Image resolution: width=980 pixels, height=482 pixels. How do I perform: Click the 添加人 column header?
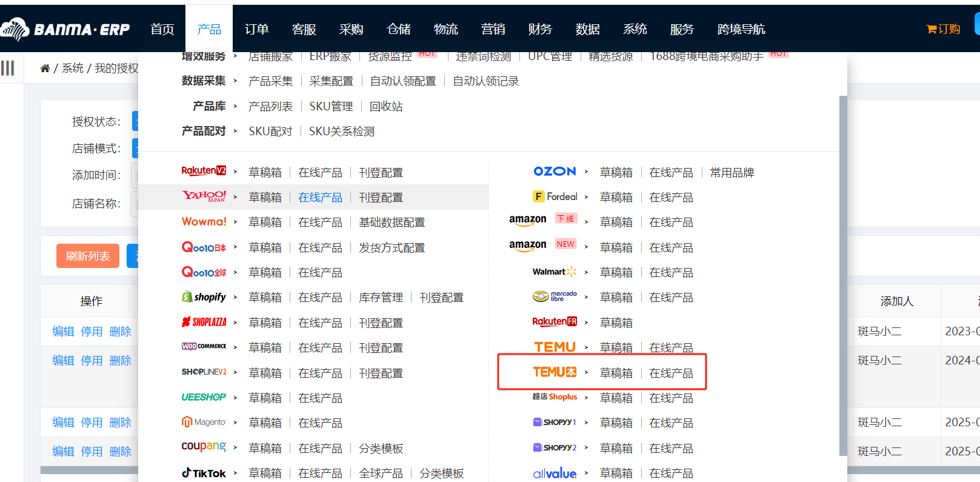[897, 301]
